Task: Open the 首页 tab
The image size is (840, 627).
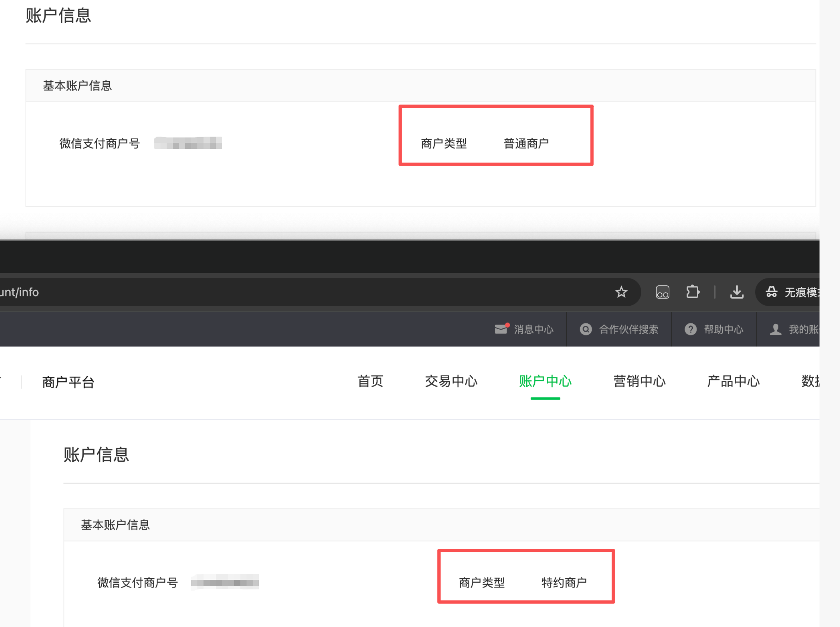Action: (x=370, y=381)
